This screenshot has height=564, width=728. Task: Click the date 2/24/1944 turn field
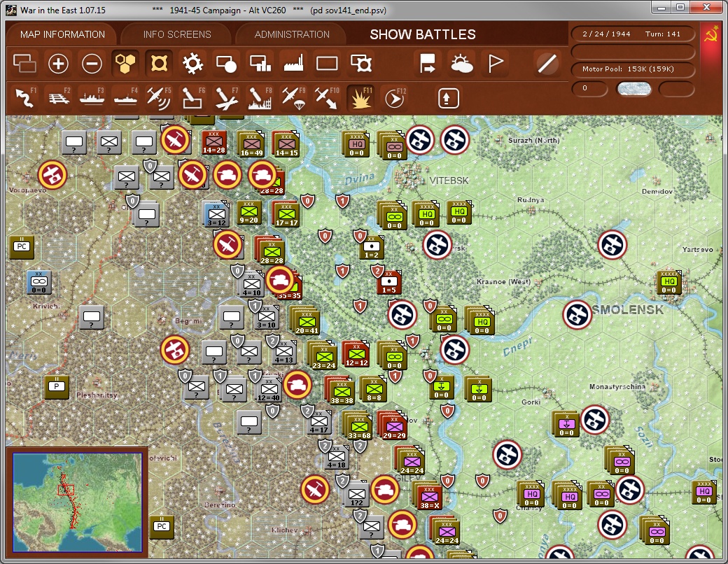click(632, 34)
